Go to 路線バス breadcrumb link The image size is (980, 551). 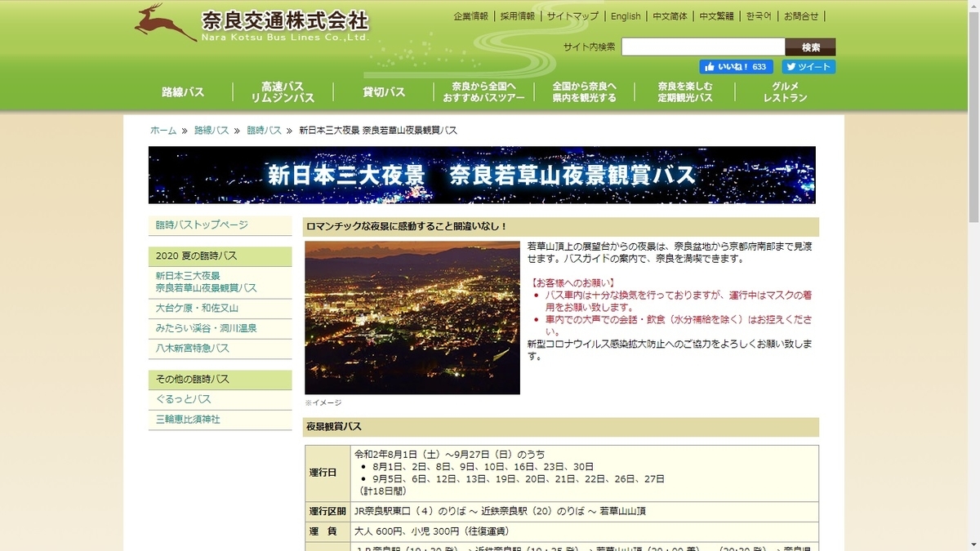[x=212, y=131]
